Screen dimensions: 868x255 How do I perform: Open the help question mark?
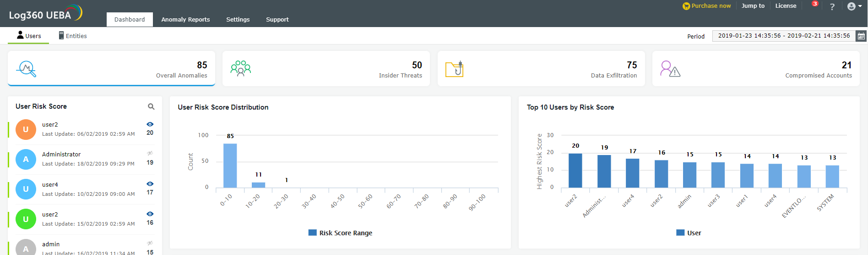[832, 6]
